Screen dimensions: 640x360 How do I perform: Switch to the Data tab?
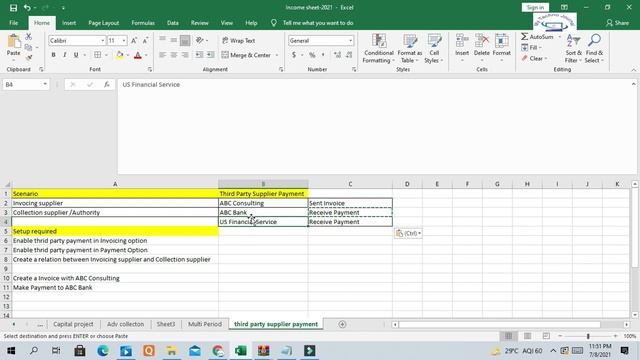(173, 23)
